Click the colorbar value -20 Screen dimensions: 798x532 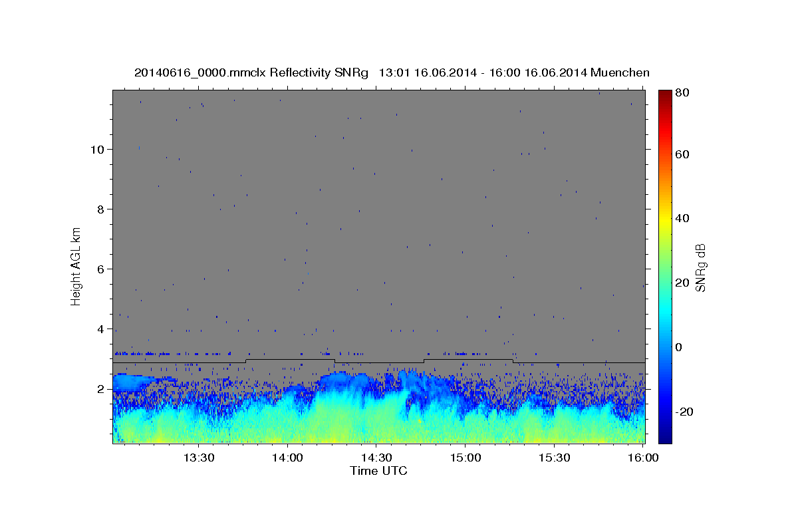point(684,412)
